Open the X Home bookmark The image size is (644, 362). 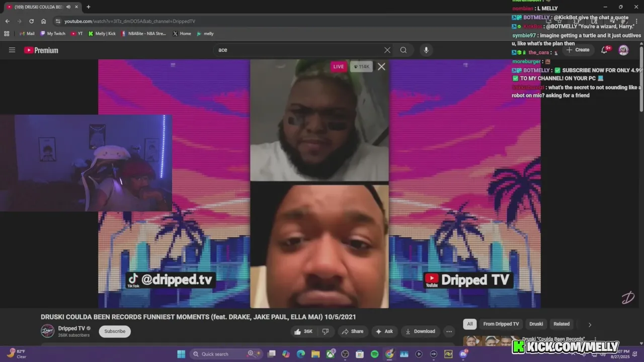click(182, 34)
